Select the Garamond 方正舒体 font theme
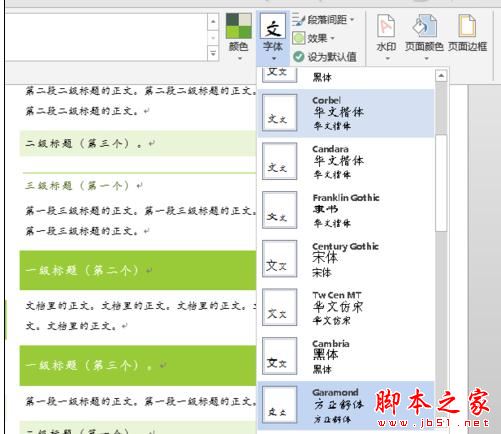Screen dimensions: 501x434 point(346,405)
